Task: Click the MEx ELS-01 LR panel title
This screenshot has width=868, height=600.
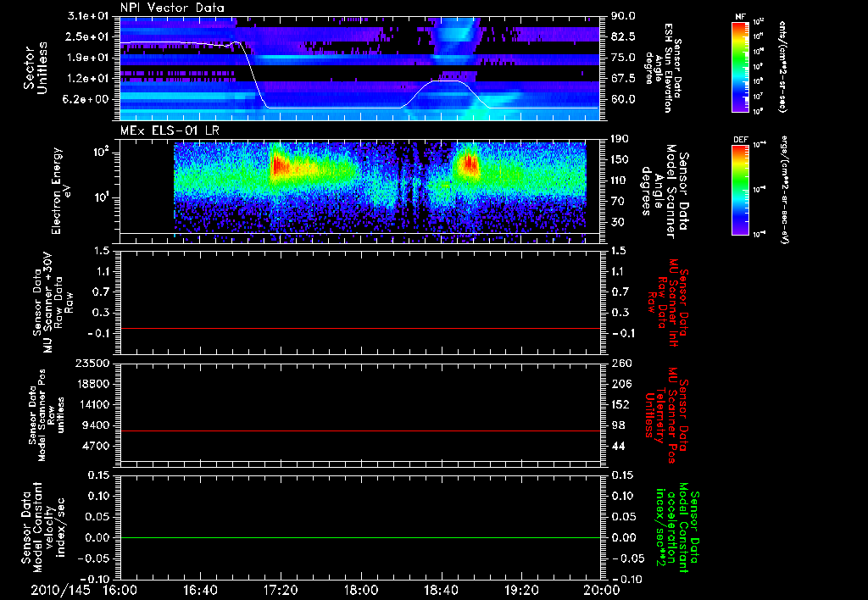Action: 170,131
